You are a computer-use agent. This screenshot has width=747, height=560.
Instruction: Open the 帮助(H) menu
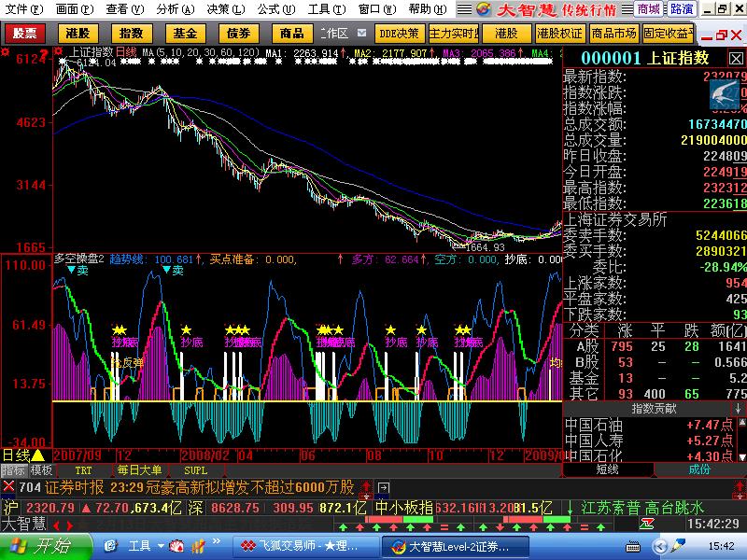tap(428, 9)
